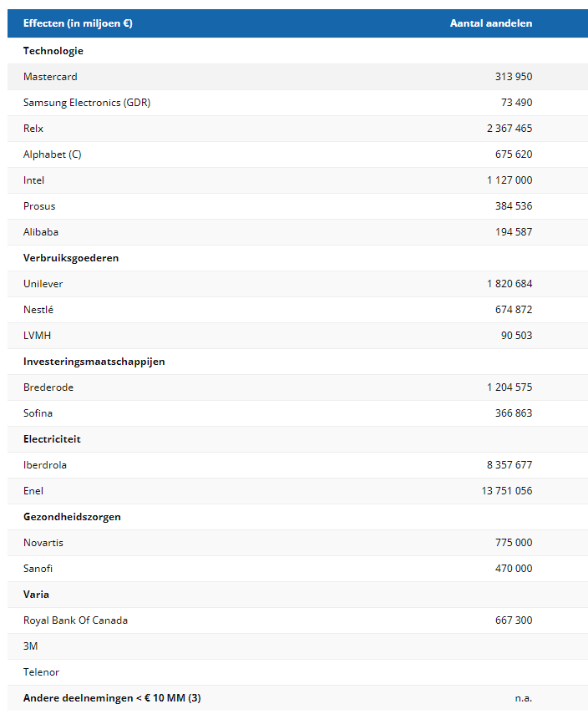The width and height of the screenshot is (588, 714).
Task: Click the Alphabet (C) row
Action: (297, 154)
